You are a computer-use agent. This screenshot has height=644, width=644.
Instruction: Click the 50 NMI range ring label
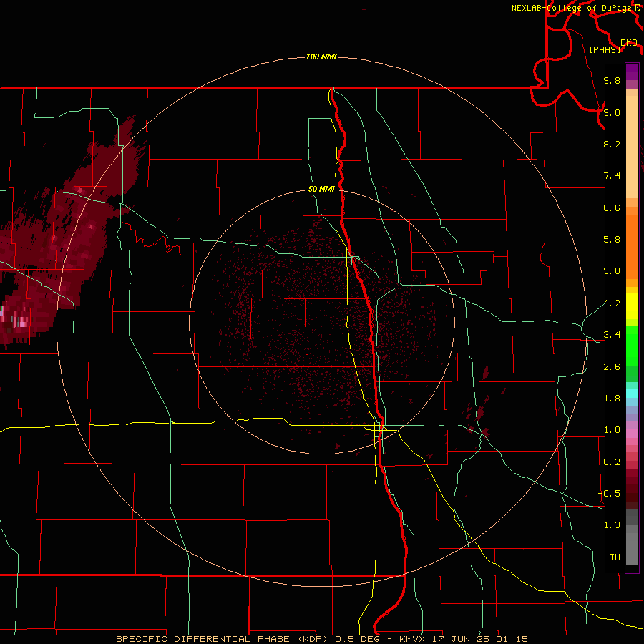point(321,189)
